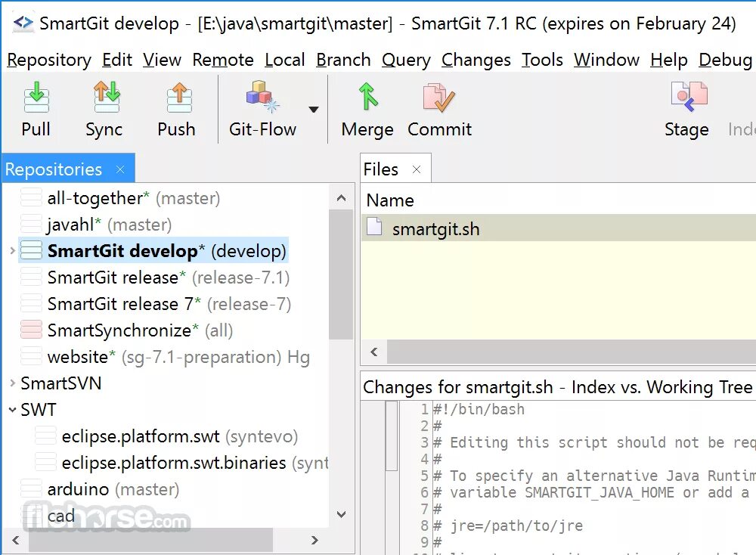
Task: Select the website Hg repository
Action: [x=178, y=358]
